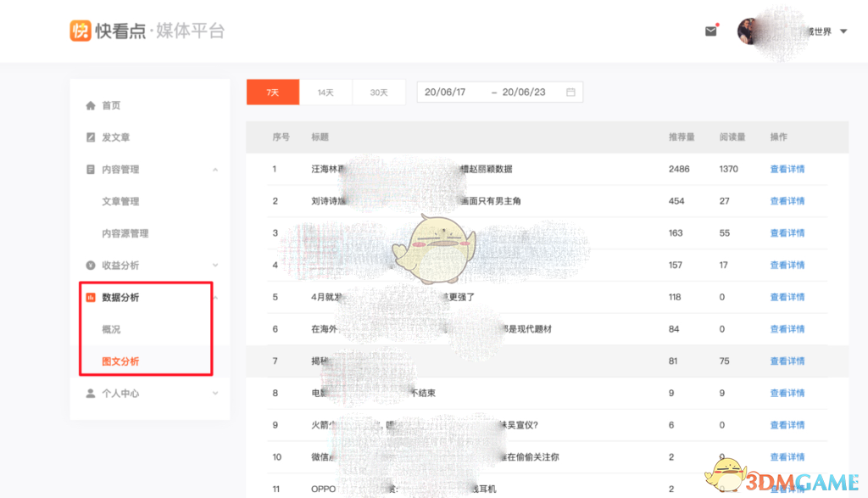868x498 pixels.
Task: Collapse the 内容管理 section chevron
Action: tap(215, 169)
